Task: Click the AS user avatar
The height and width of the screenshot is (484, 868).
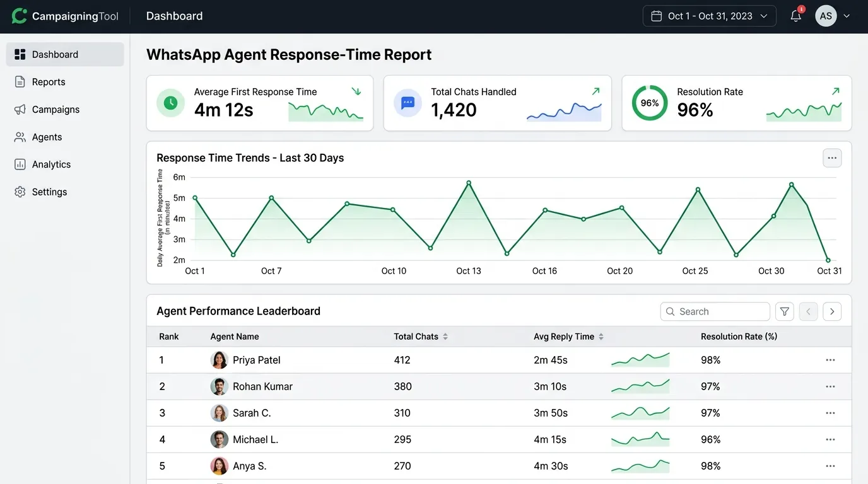Action: pos(826,16)
